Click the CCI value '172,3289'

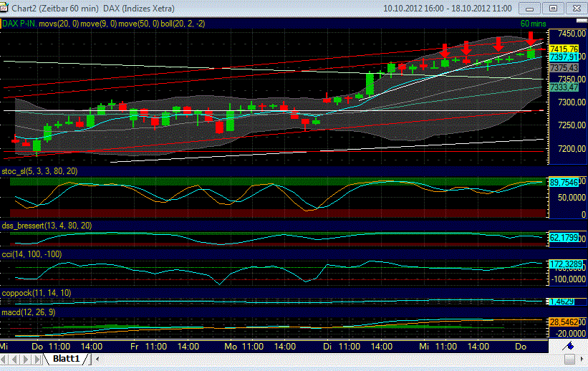pos(566,264)
